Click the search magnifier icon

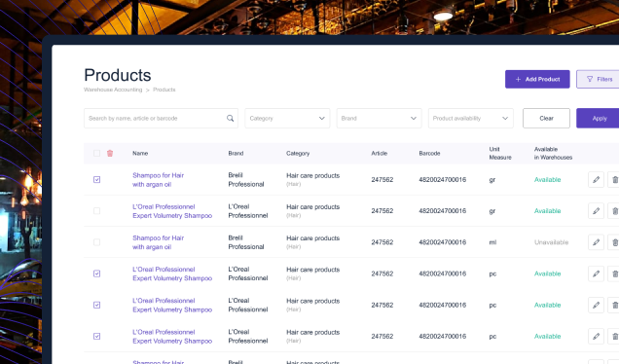coord(230,118)
